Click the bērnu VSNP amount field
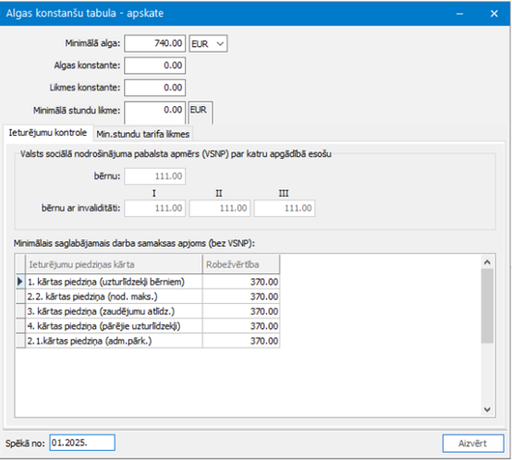This screenshot has height=460, width=512. (155, 176)
